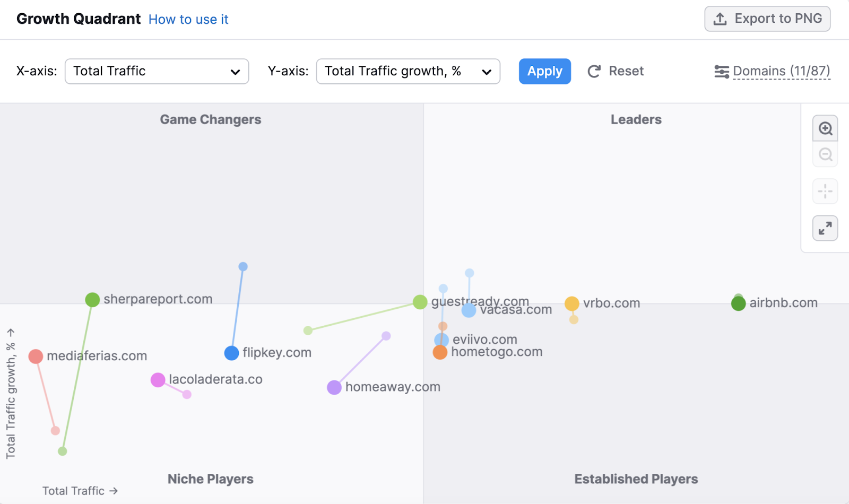The image size is (849, 504).
Task: Export the quadrant chart to PNG
Action: coord(767,18)
